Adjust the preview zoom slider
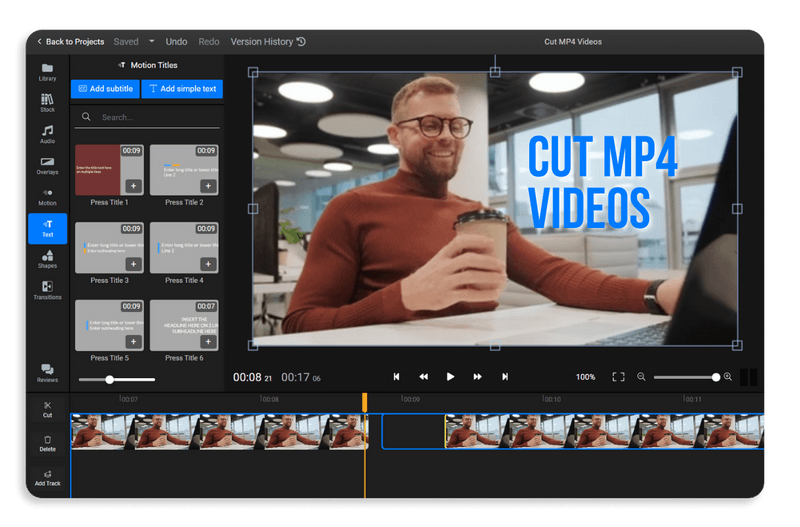Image resolution: width=800 pixels, height=527 pixels. tap(716, 377)
